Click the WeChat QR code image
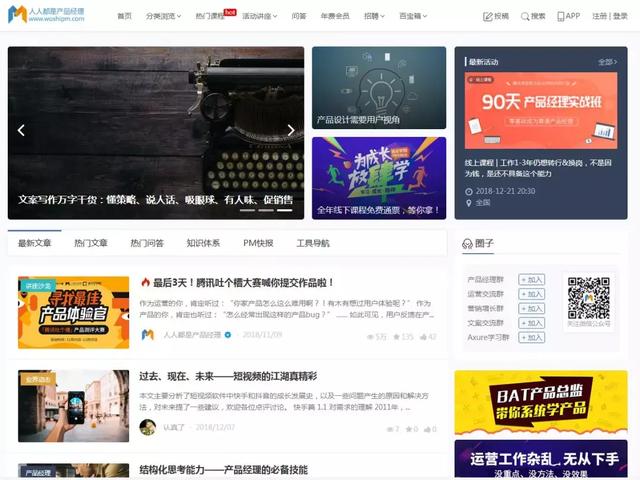 (589, 298)
